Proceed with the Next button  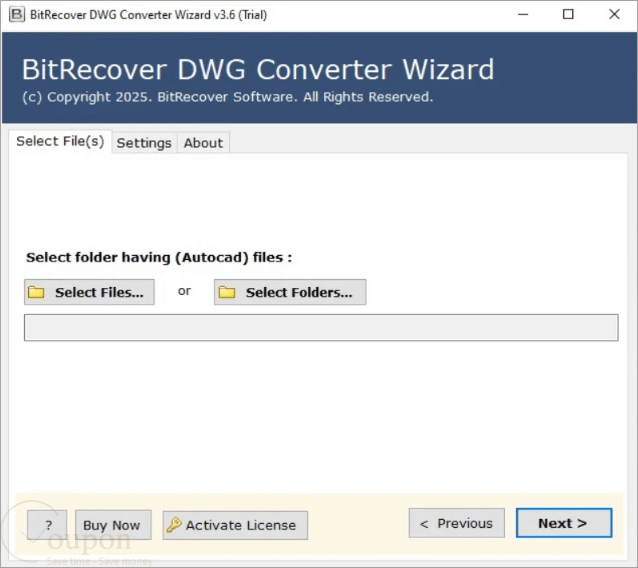(x=564, y=523)
